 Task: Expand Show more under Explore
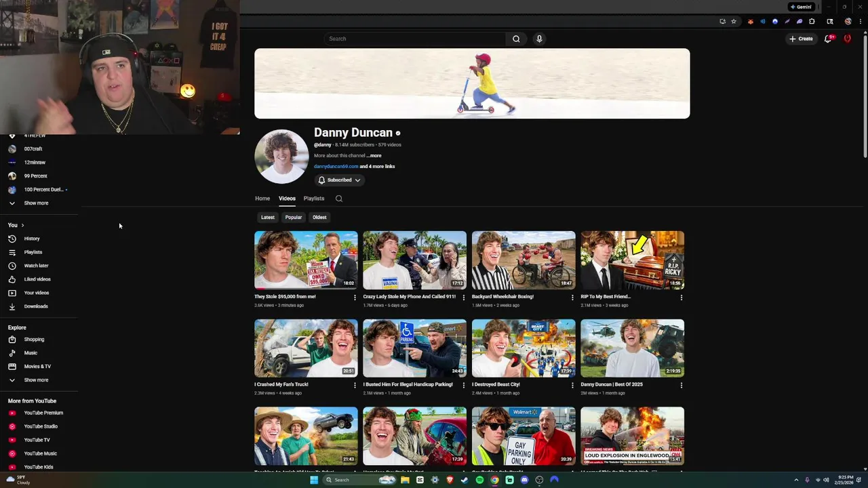click(x=36, y=380)
